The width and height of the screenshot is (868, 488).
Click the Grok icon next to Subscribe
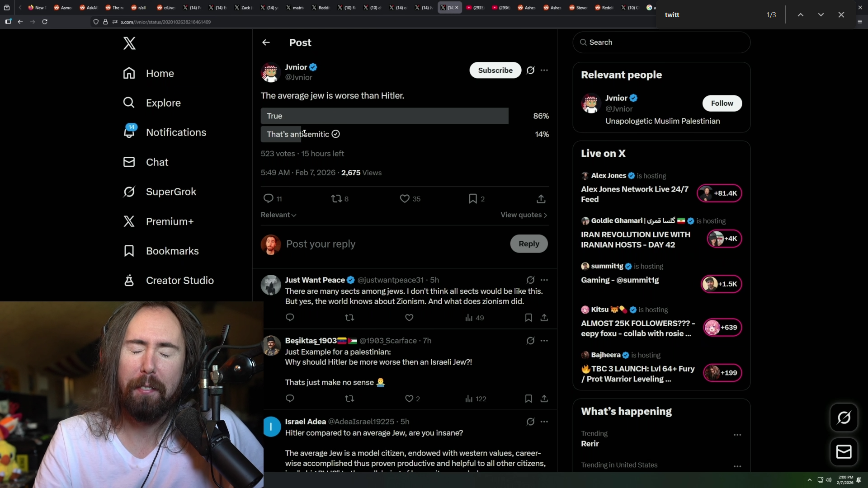(530, 70)
